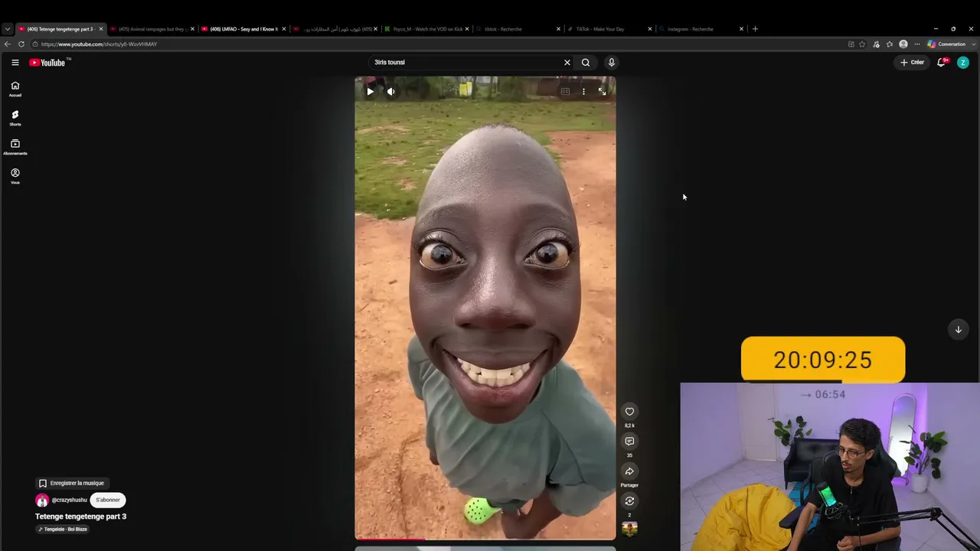This screenshot has width=980, height=551.
Task: Expand the browser tab search dropdown
Action: (x=8, y=29)
